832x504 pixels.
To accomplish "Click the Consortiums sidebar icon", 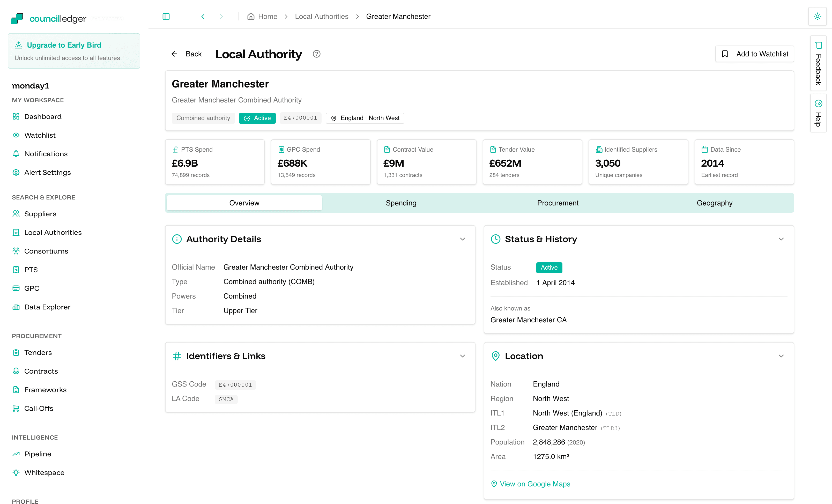I will coord(16,251).
